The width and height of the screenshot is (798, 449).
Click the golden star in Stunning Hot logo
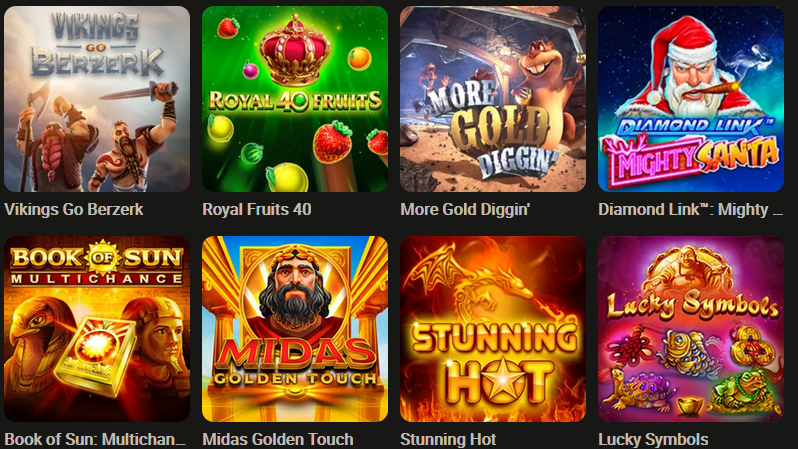[502, 380]
